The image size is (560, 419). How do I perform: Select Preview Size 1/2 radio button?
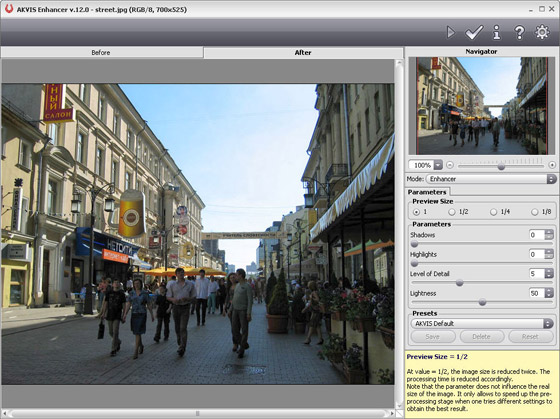pos(452,212)
